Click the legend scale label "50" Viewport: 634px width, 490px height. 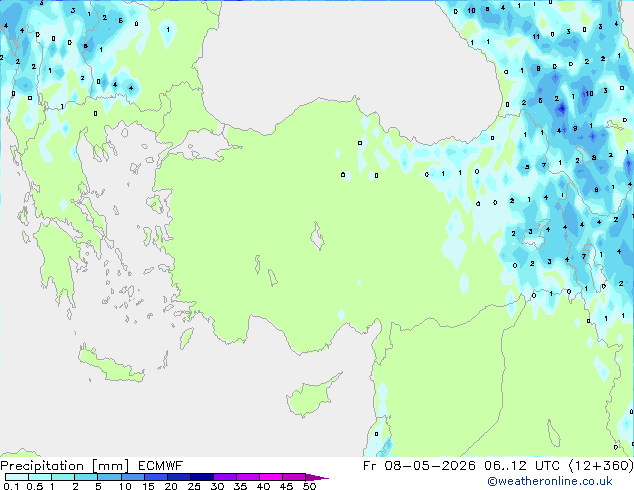[x=309, y=486]
